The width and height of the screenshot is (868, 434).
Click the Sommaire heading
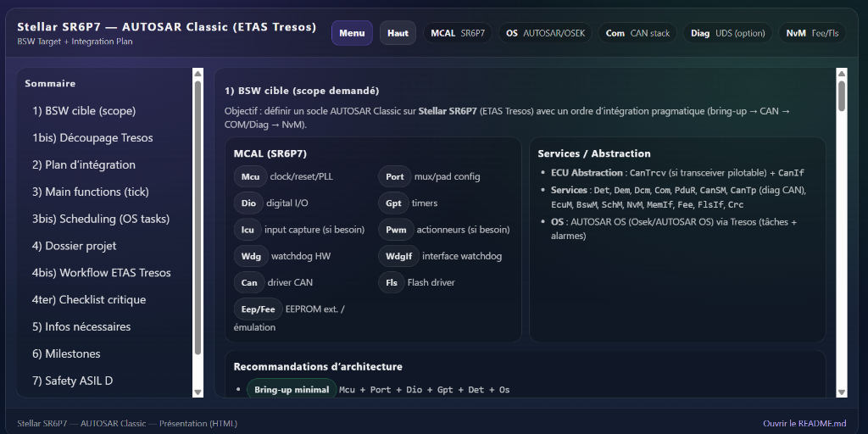(x=50, y=84)
